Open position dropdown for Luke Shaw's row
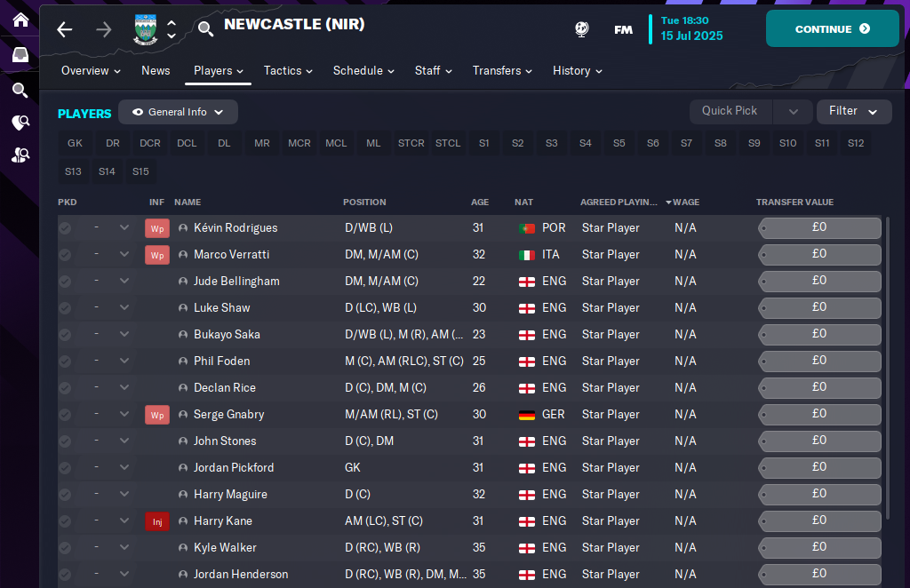Image resolution: width=910 pixels, height=588 pixels. point(124,308)
